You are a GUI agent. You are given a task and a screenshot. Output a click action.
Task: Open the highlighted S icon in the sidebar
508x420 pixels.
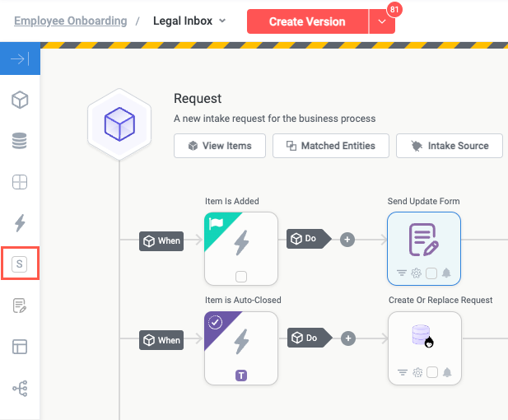pyautogui.click(x=20, y=264)
